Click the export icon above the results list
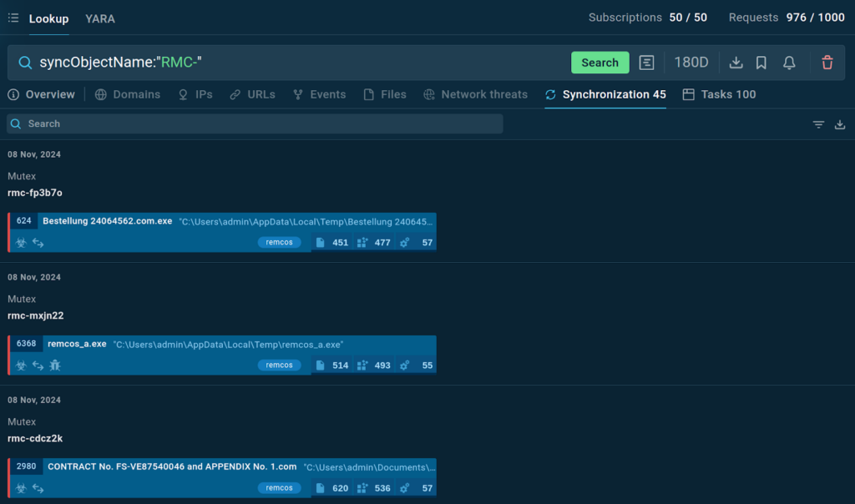 point(840,124)
